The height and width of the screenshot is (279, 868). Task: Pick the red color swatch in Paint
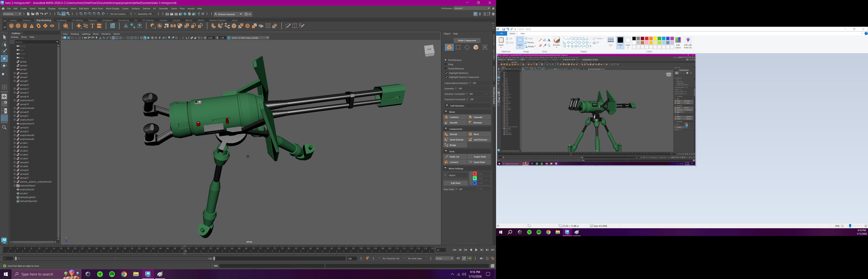point(647,39)
